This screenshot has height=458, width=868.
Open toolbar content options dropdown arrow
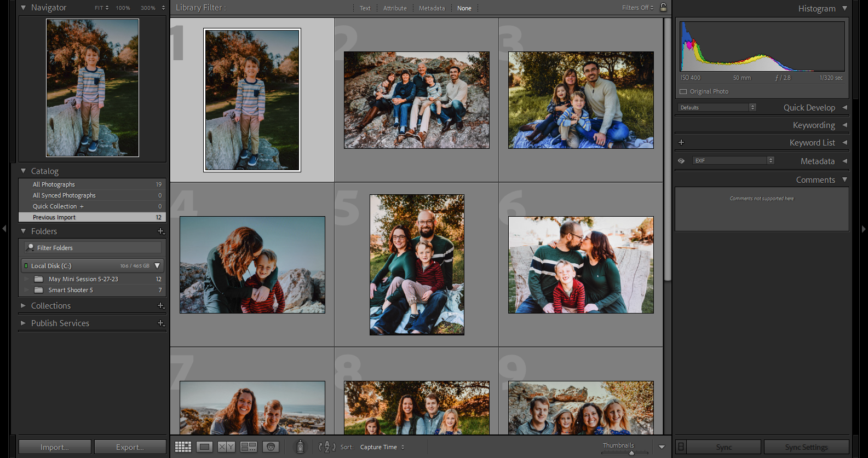(662, 447)
